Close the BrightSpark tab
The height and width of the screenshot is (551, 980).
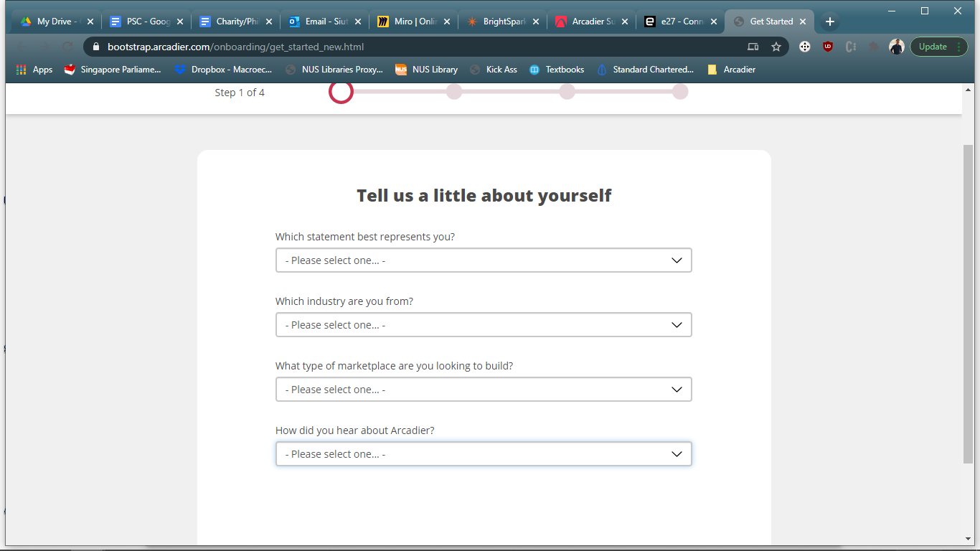click(536, 22)
